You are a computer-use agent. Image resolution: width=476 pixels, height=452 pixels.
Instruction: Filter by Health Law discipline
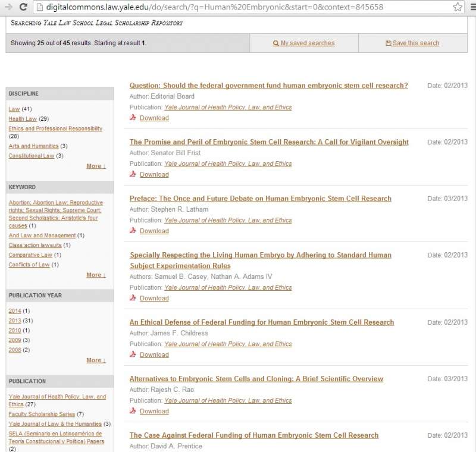click(x=23, y=118)
